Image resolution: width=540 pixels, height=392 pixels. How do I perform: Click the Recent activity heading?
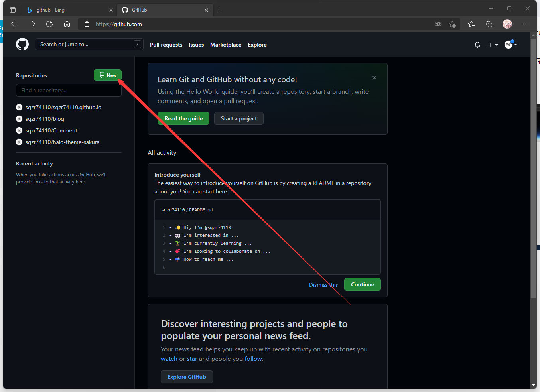(x=34, y=163)
